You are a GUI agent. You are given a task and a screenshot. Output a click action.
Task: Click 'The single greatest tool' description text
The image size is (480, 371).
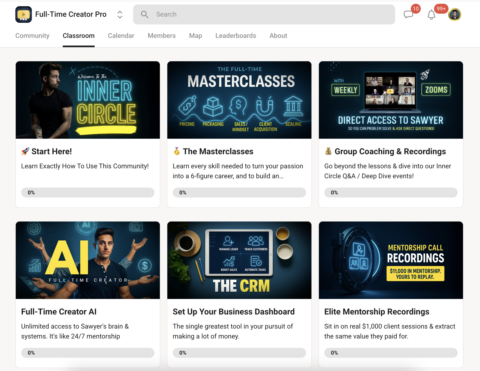tap(233, 331)
